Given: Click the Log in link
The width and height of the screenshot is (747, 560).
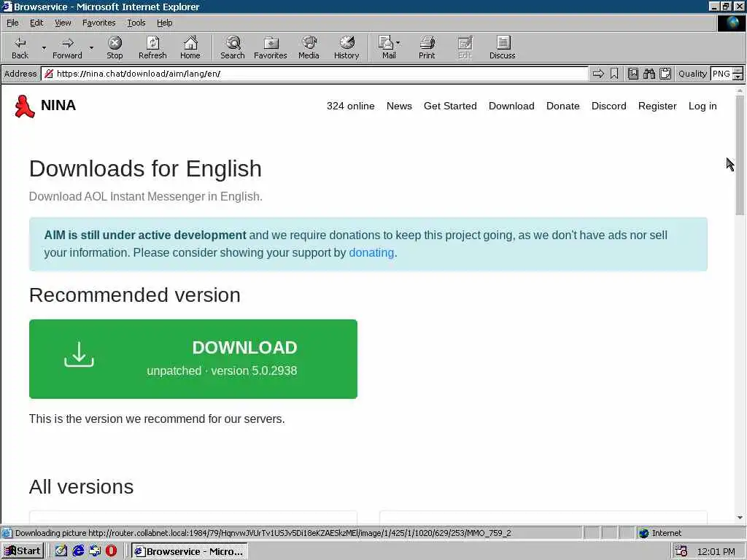Looking at the screenshot, I should tap(703, 106).
